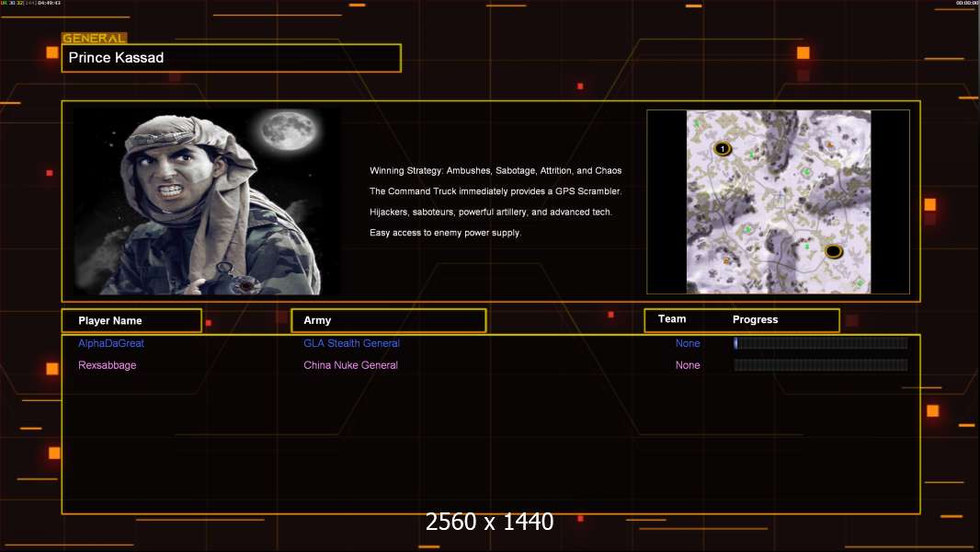Click Rexsabbage's loading progress bar
Viewport: 980px width, 552px height.
(820, 365)
